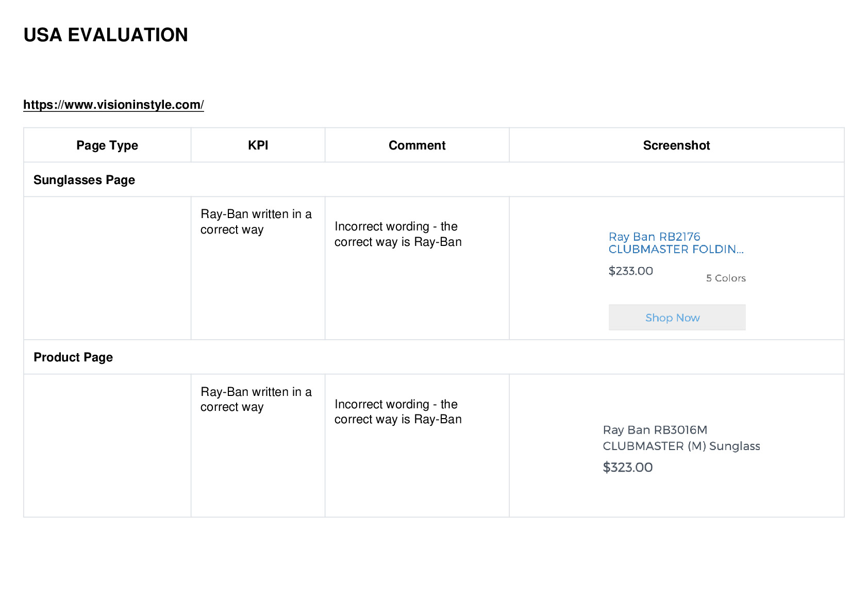Click empty Page Type cell under Product Page

[x=107, y=445]
